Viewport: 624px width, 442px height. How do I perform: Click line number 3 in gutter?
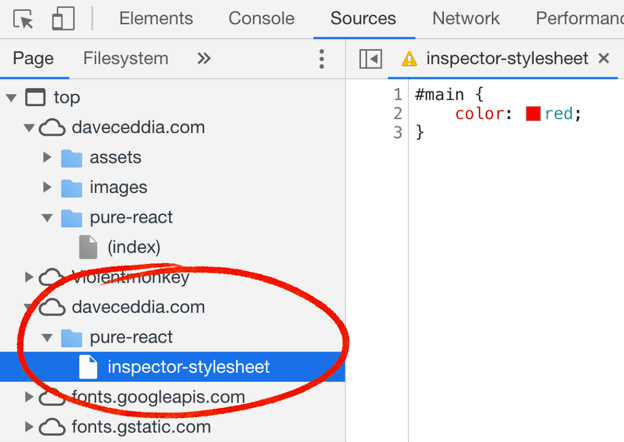pyautogui.click(x=398, y=132)
